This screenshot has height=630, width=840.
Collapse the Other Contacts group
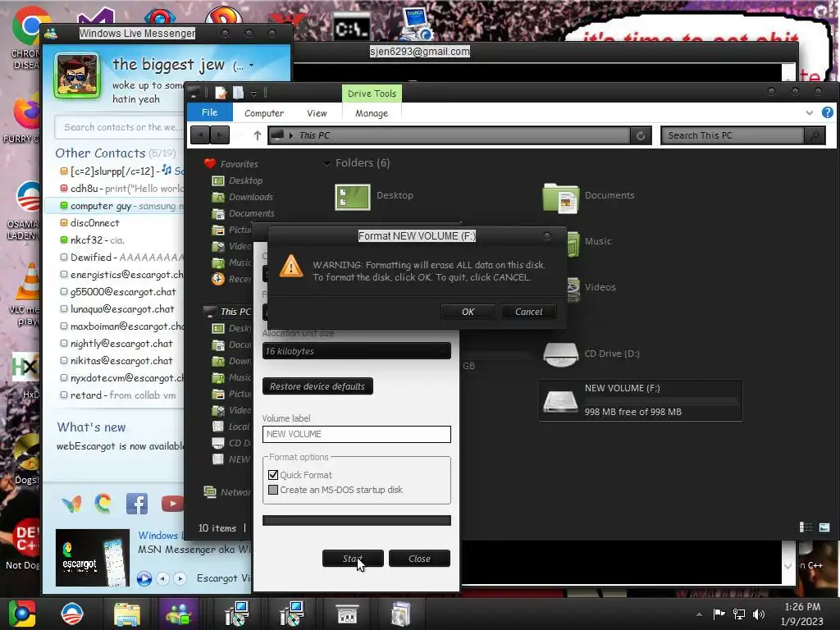pyautogui.click(x=100, y=153)
